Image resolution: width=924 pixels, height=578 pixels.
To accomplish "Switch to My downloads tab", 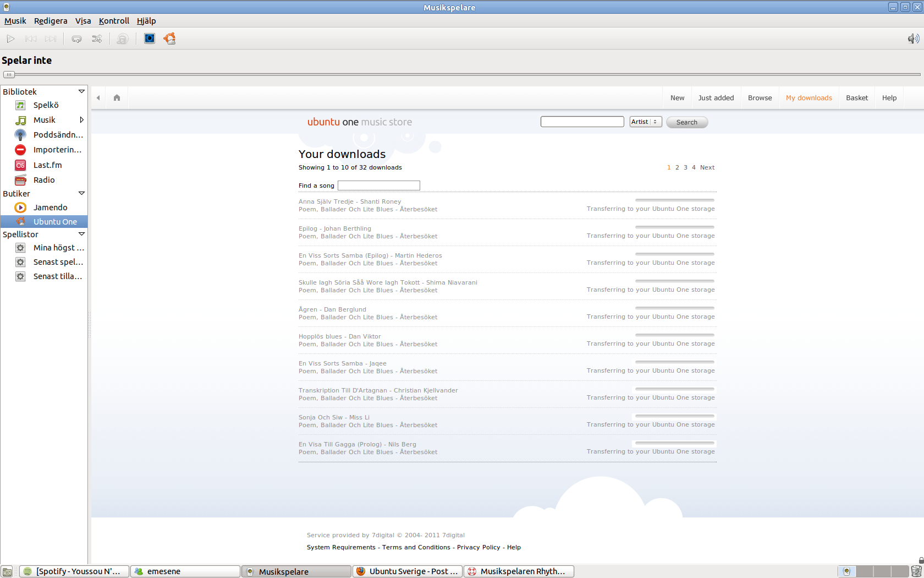I will (x=809, y=98).
